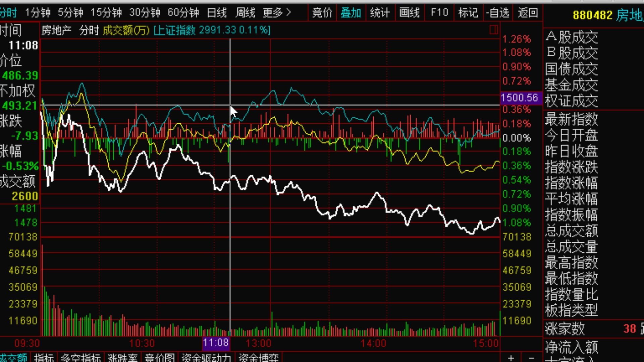Toggle the 叠加 overlay button

[x=351, y=13]
